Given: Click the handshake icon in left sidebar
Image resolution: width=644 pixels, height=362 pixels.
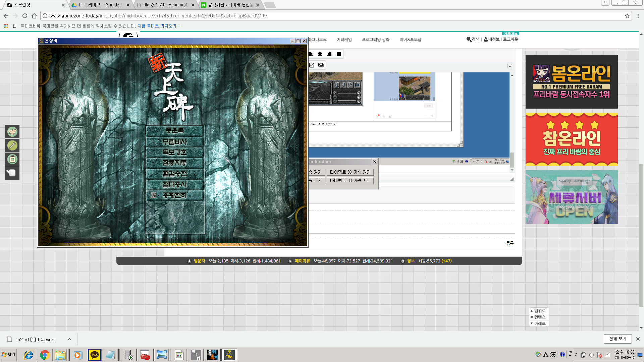Looking at the screenshot, I should (12, 132).
